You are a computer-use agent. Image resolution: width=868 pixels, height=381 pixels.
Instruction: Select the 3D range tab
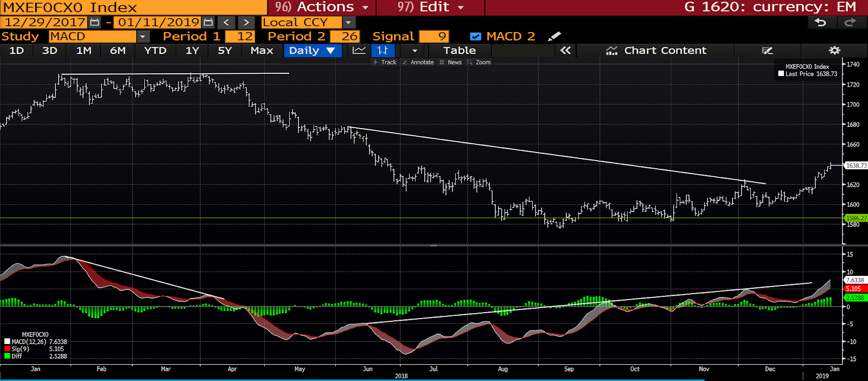pos(49,50)
